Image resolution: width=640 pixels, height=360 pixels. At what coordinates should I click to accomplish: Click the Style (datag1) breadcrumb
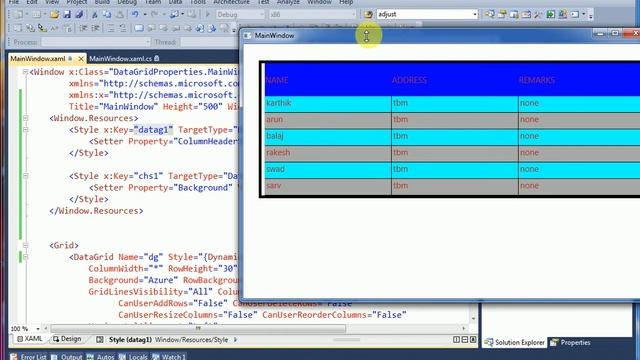point(130,340)
